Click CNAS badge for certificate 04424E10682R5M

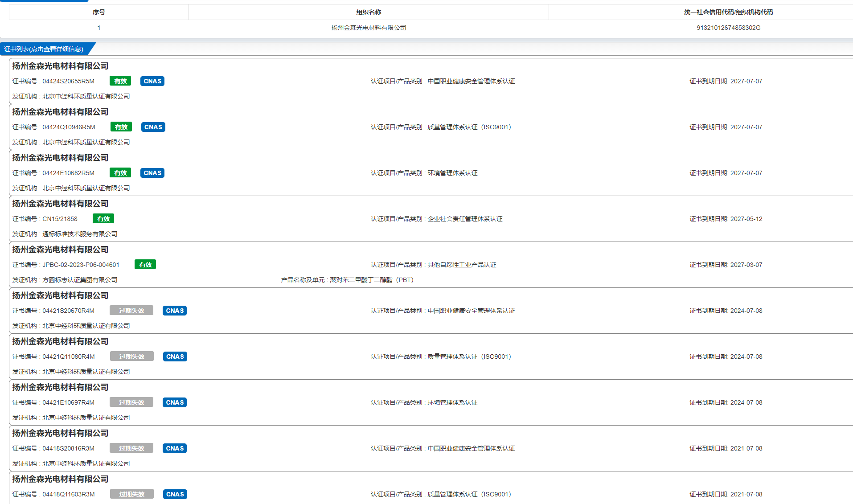[x=152, y=173]
